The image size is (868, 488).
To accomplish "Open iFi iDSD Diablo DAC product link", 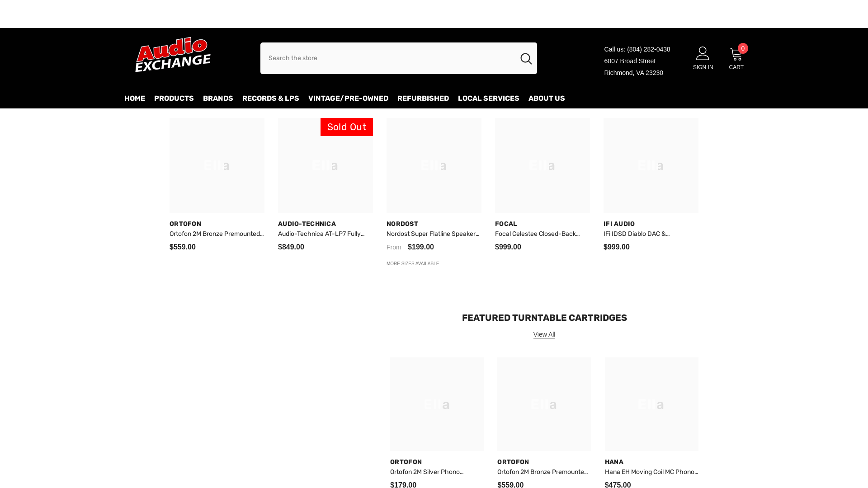I will [x=636, y=234].
